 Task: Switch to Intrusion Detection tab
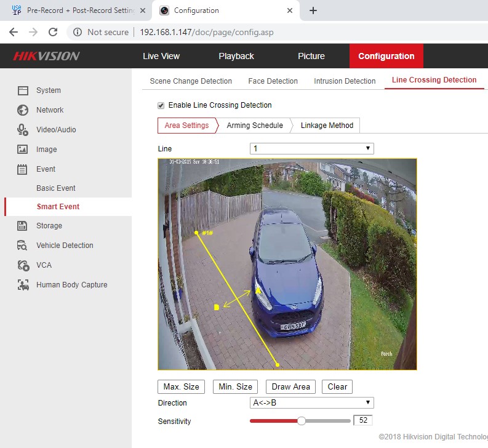click(345, 81)
